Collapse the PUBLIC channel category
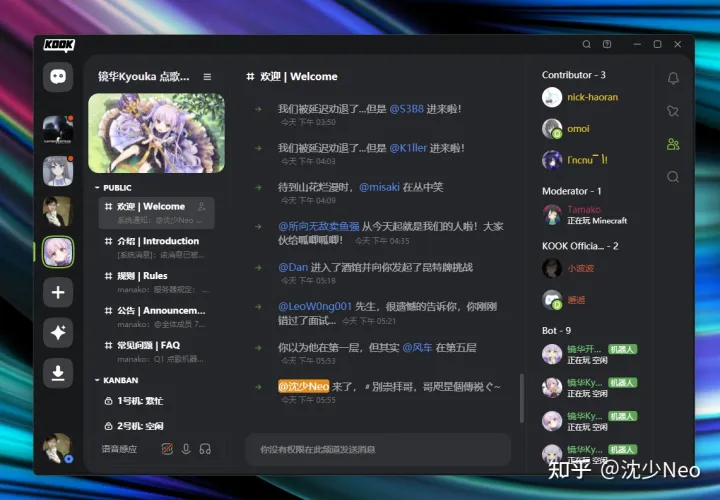Screen dimensions: 720x500 pyautogui.click(x=97, y=187)
